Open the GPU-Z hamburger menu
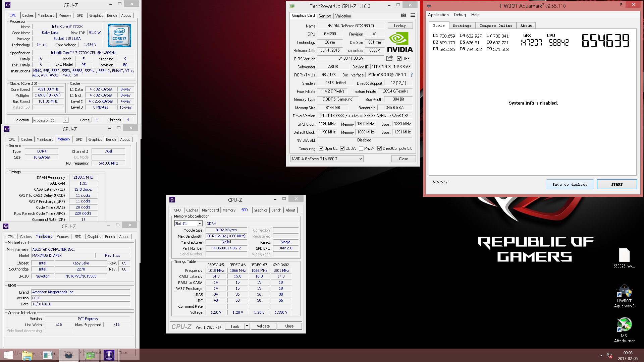 point(413,15)
